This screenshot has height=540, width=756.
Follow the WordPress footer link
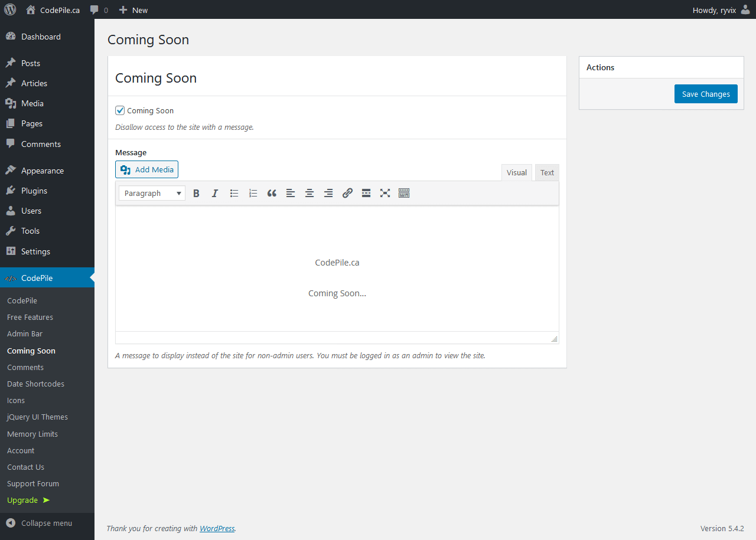[217, 528]
